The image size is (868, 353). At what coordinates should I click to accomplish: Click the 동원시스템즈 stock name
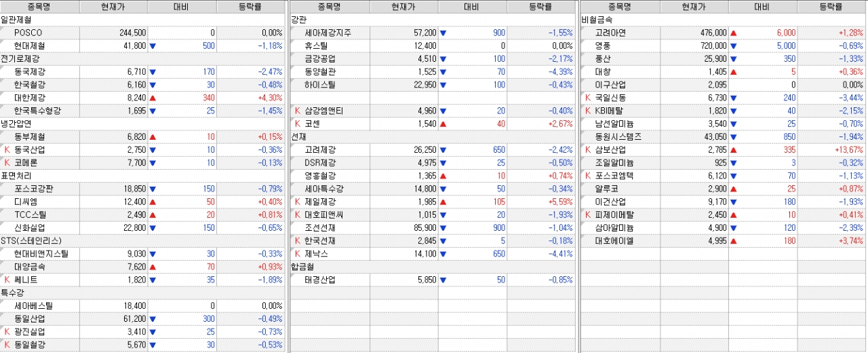pyautogui.click(x=617, y=137)
